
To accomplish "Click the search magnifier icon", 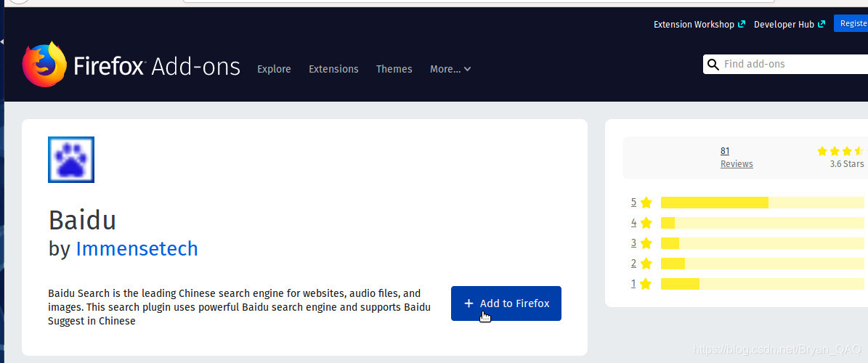I will [713, 64].
